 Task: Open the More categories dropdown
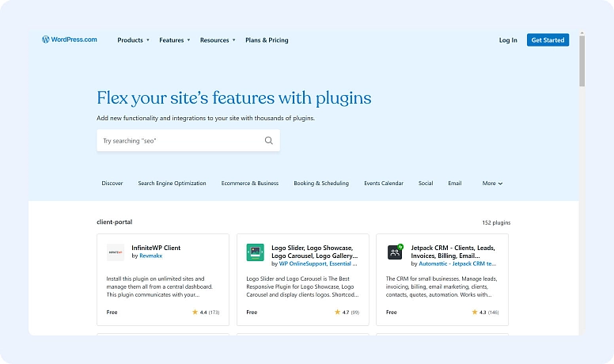[492, 183]
